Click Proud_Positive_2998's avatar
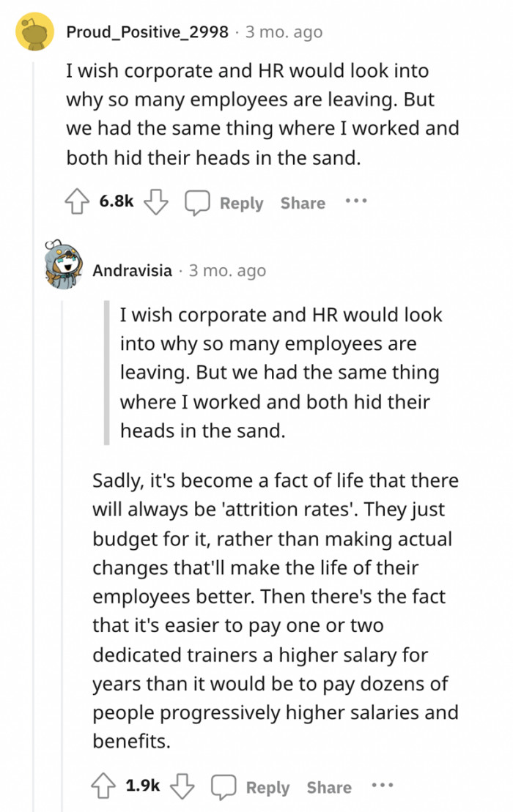This screenshot has width=513, height=812. (x=32, y=31)
